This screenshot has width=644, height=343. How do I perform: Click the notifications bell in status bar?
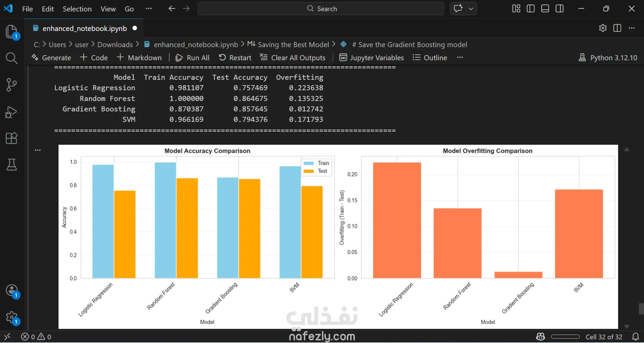coord(636,337)
